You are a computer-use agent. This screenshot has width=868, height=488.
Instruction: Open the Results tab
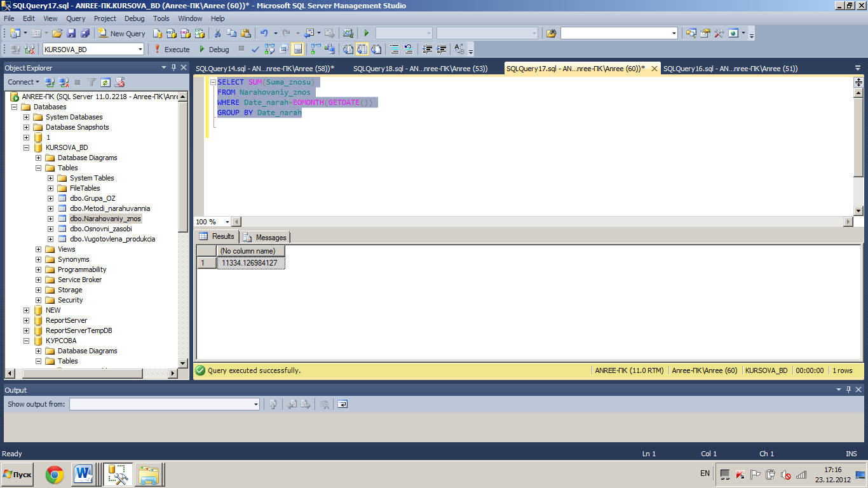[217, 236]
